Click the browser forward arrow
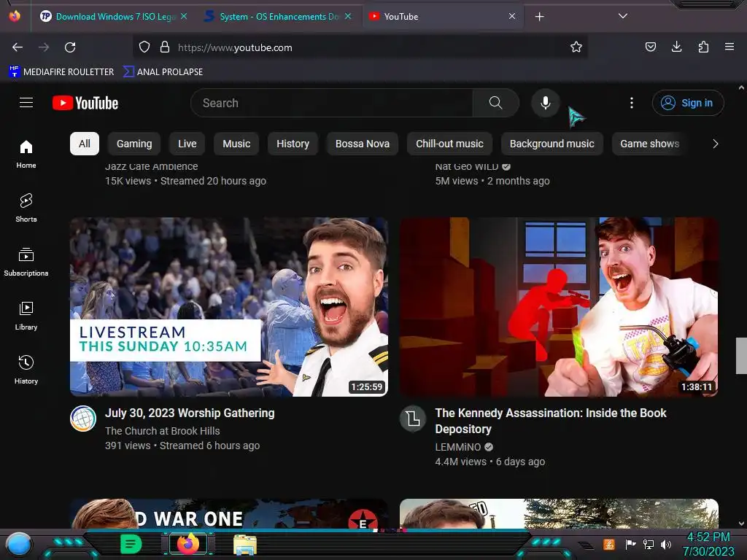 (44, 47)
